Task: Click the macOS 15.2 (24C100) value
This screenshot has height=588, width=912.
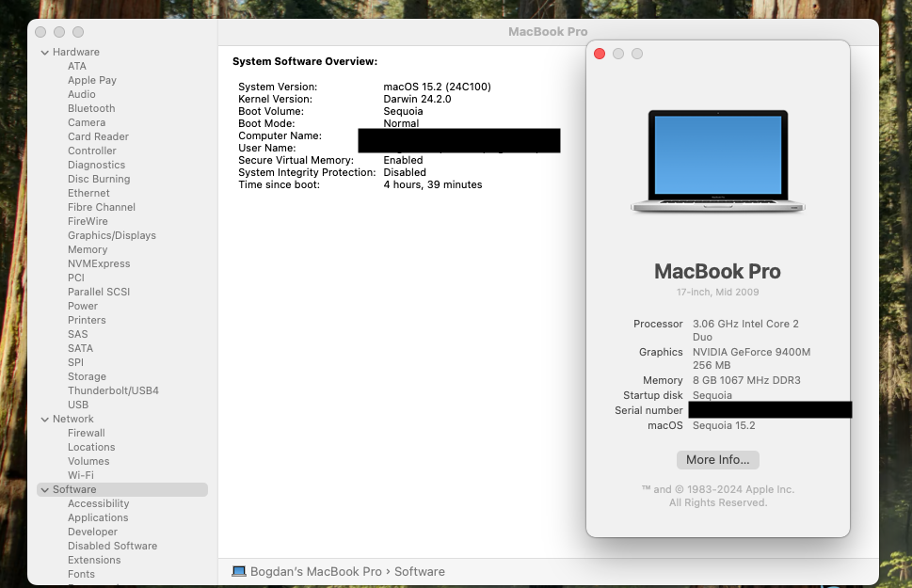Action: tap(437, 87)
